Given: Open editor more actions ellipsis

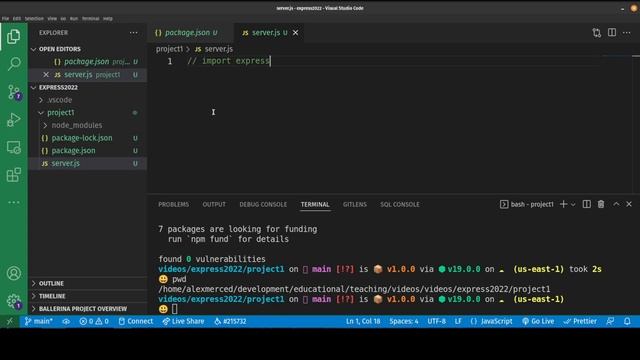Looking at the screenshot, I should point(627,33).
